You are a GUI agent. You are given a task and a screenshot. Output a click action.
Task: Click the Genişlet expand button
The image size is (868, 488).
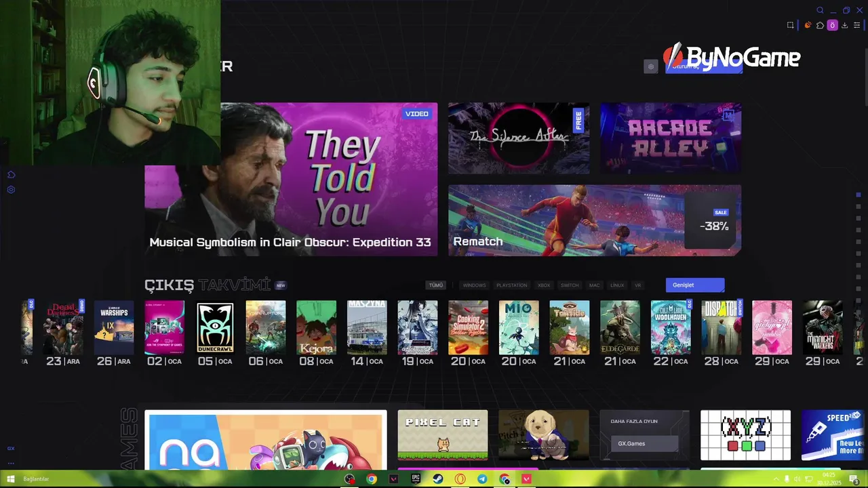[x=695, y=285]
